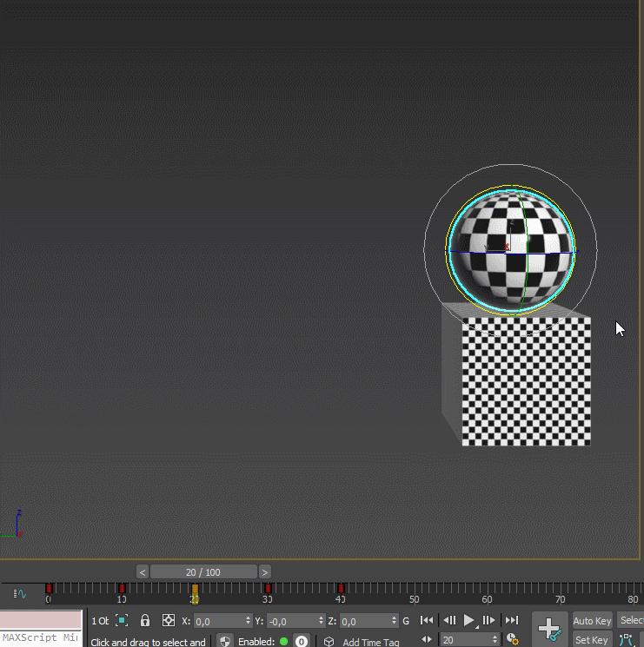Click the Isolate Selection toggle icon
The width and height of the screenshot is (644, 647).
point(122,620)
